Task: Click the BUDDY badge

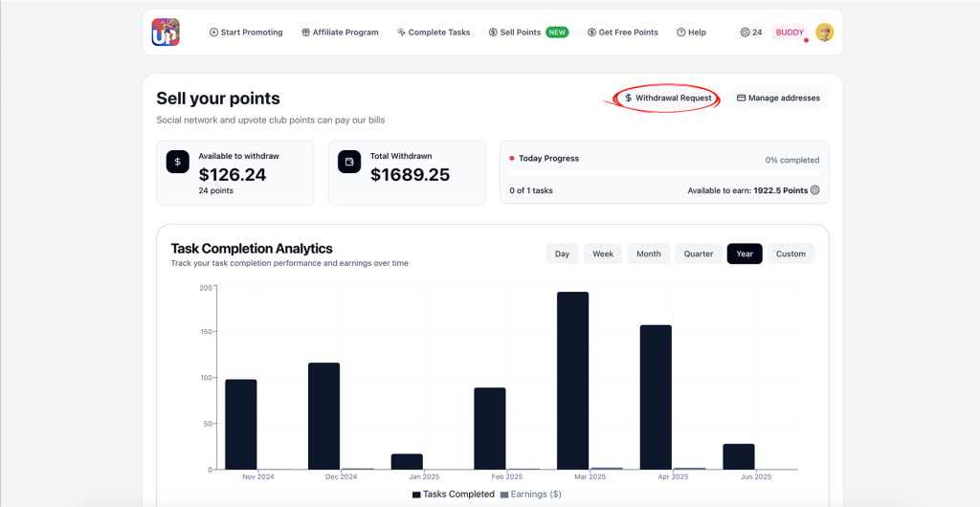Action: pyautogui.click(x=790, y=32)
